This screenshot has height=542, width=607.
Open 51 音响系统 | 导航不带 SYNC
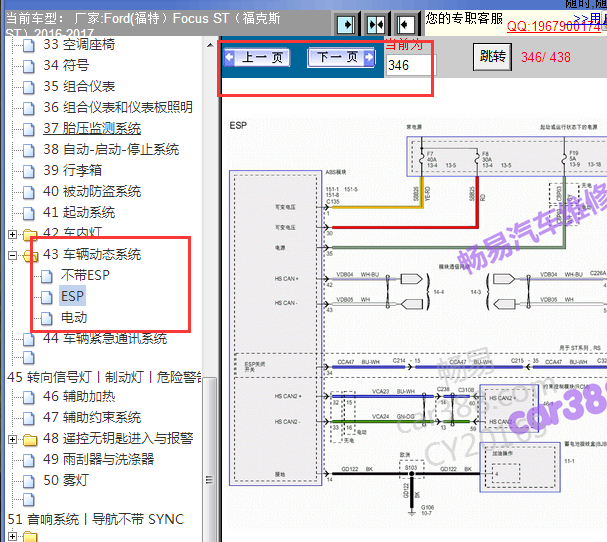pos(96,519)
